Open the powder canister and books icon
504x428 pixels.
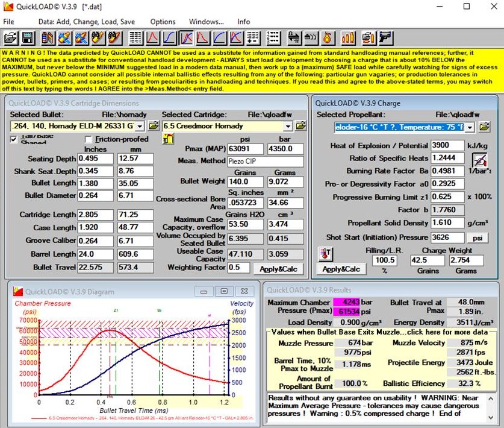pos(48,38)
